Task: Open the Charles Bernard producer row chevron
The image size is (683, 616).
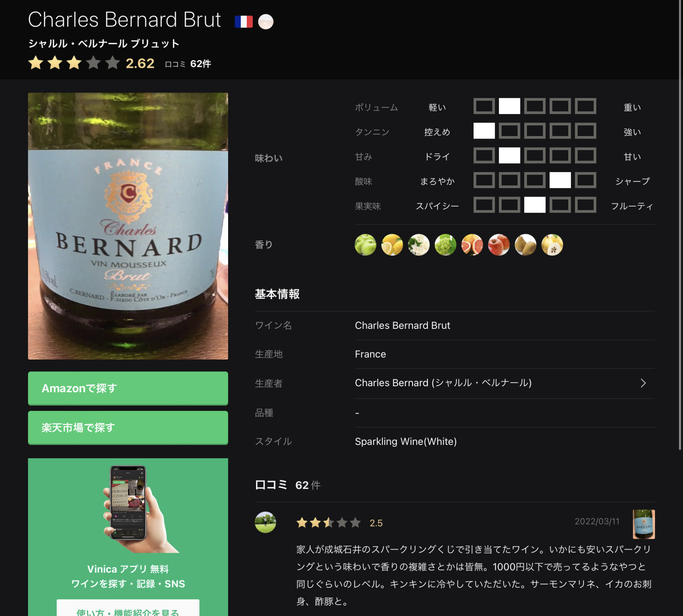Action: point(643,383)
